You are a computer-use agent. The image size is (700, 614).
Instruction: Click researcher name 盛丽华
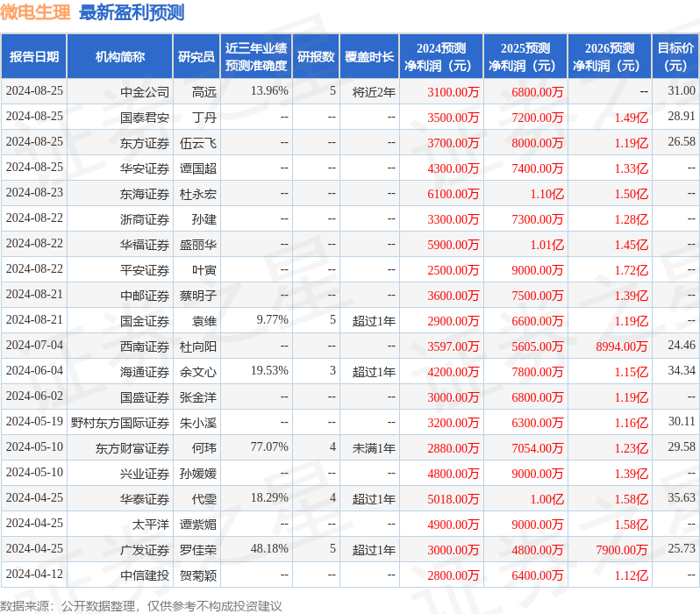click(x=198, y=245)
